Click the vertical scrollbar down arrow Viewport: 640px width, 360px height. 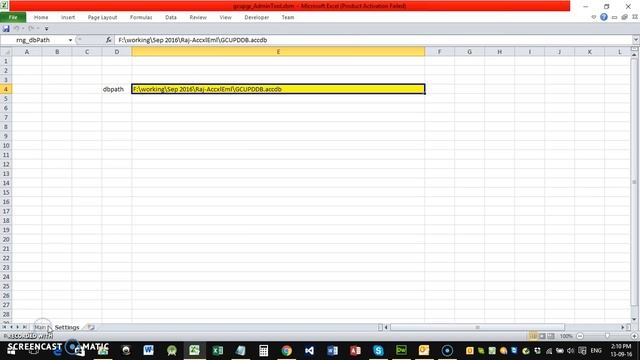[x=634, y=319]
